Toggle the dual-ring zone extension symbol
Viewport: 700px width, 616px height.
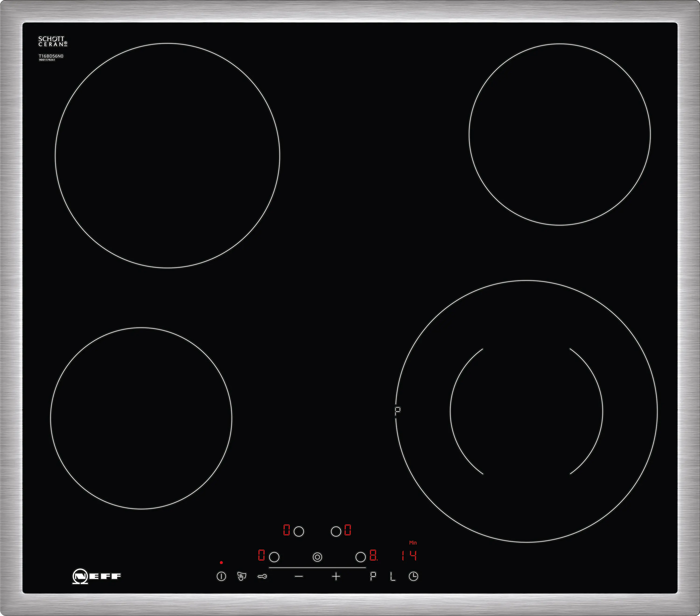point(318,557)
